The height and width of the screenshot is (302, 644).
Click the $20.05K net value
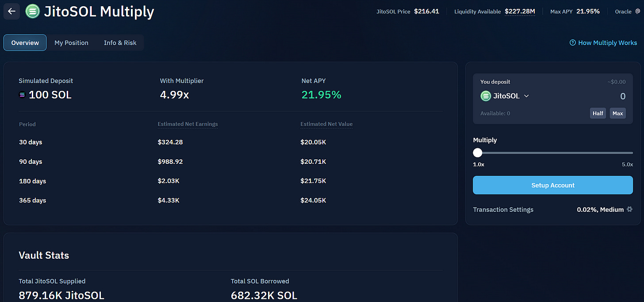click(313, 142)
